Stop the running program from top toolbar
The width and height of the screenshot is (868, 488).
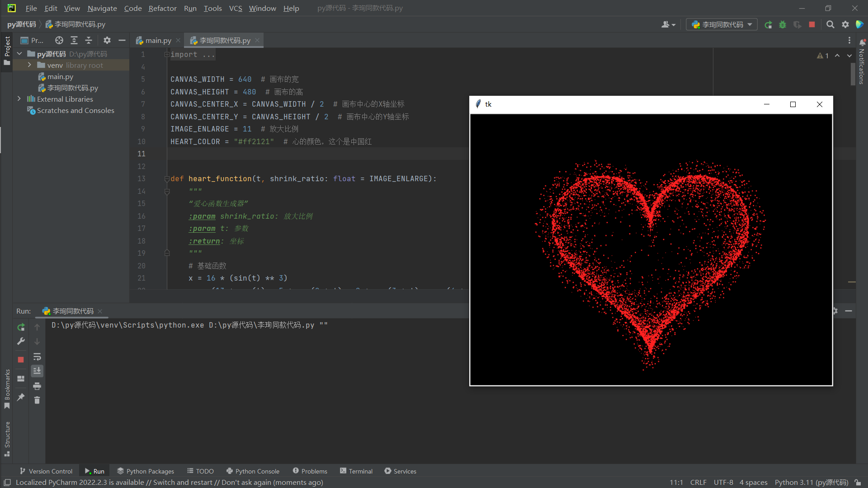coord(812,25)
